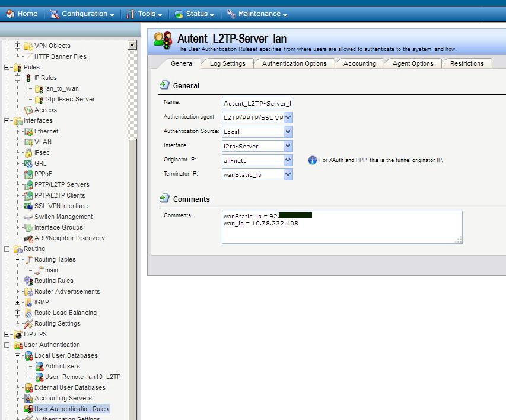Select the General tab
This screenshot has height=420, width=506.
tap(182, 63)
